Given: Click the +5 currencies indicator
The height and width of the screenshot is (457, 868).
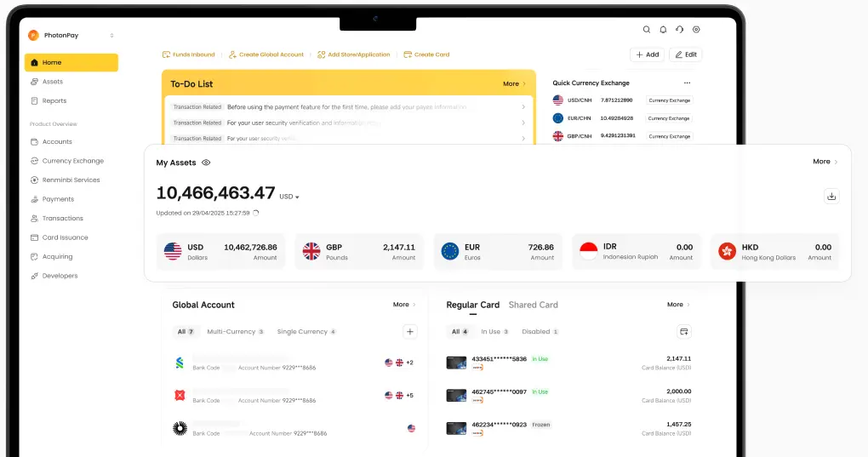Looking at the screenshot, I should (x=409, y=396).
